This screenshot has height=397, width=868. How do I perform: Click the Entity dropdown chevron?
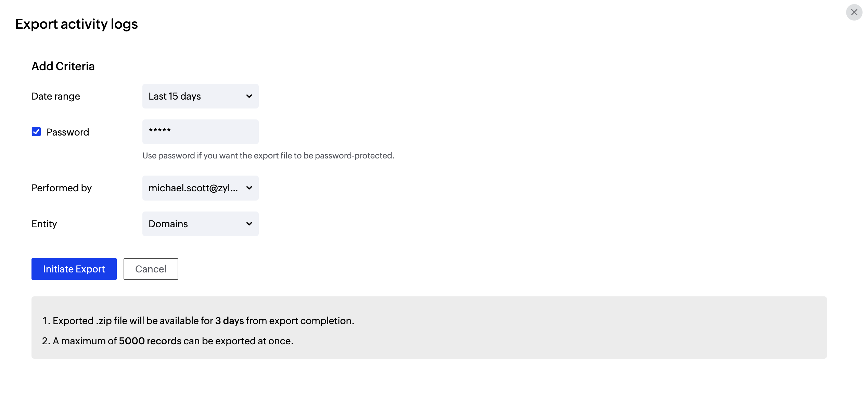pyautogui.click(x=249, y=224)
